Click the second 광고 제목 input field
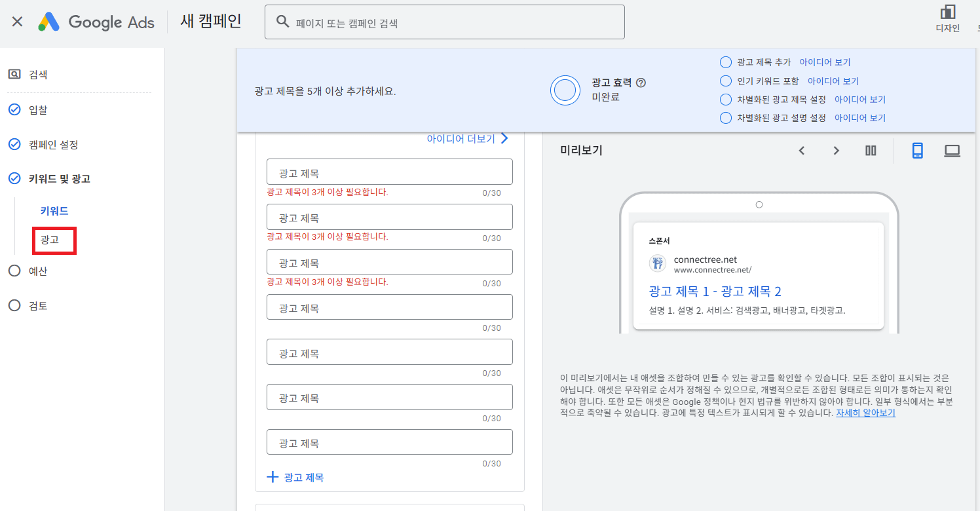This screenshot has width=980, height=511. pos(390,217)
